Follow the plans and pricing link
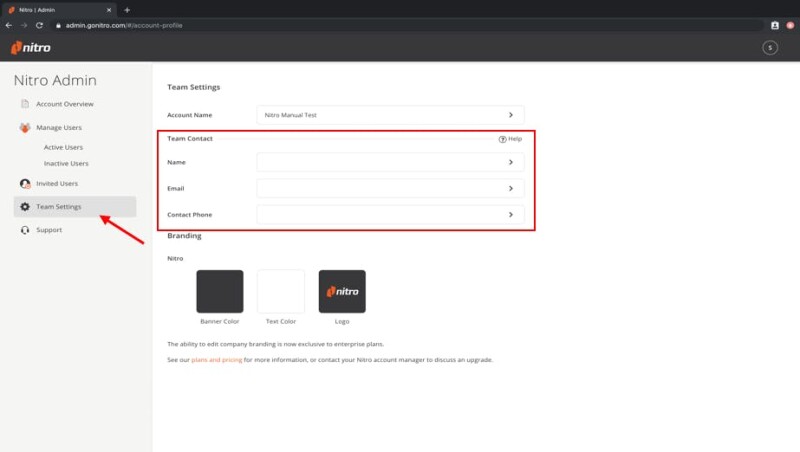Screen dimensions: 800x452 click(216, 360)
